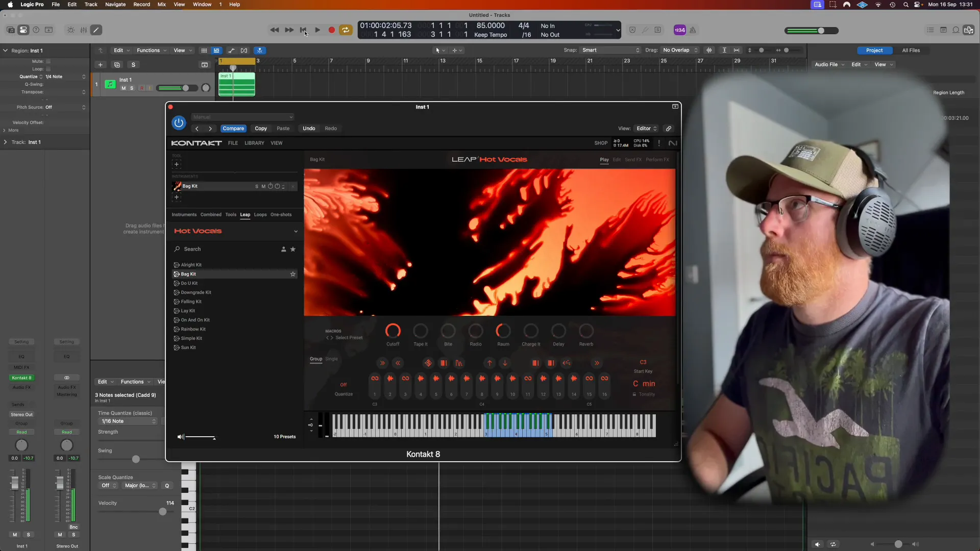Image resolution: width=980 pixels, height=551 pixels.
Task: Filter by user presets person icon
Action: pyautogui.click(x=283, y=249)
